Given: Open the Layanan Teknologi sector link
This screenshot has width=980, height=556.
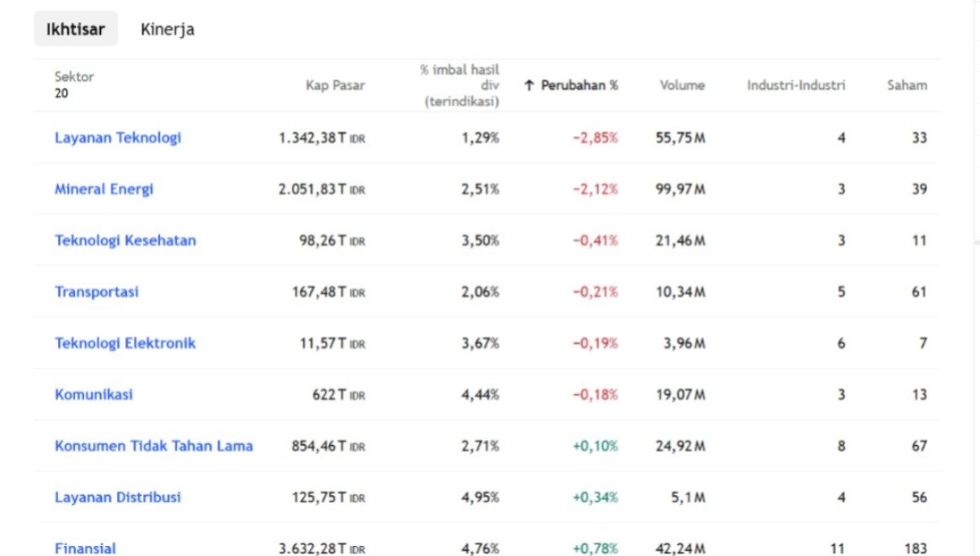Looking at the screenshot, I should coord(118,138).
